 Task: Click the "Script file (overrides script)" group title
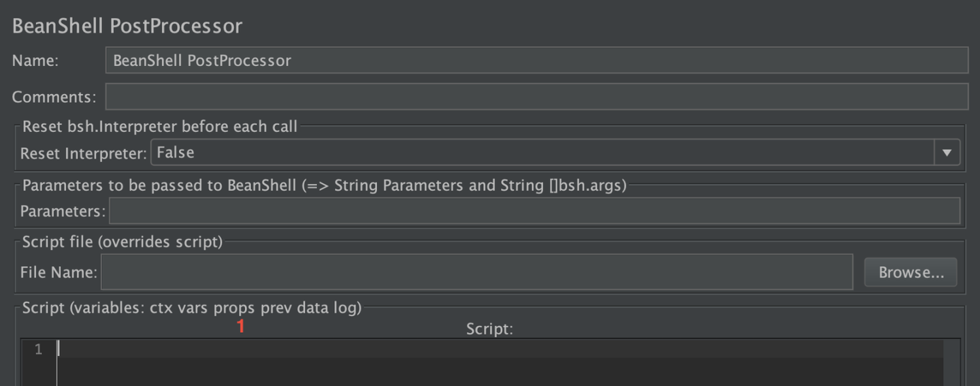122,242
